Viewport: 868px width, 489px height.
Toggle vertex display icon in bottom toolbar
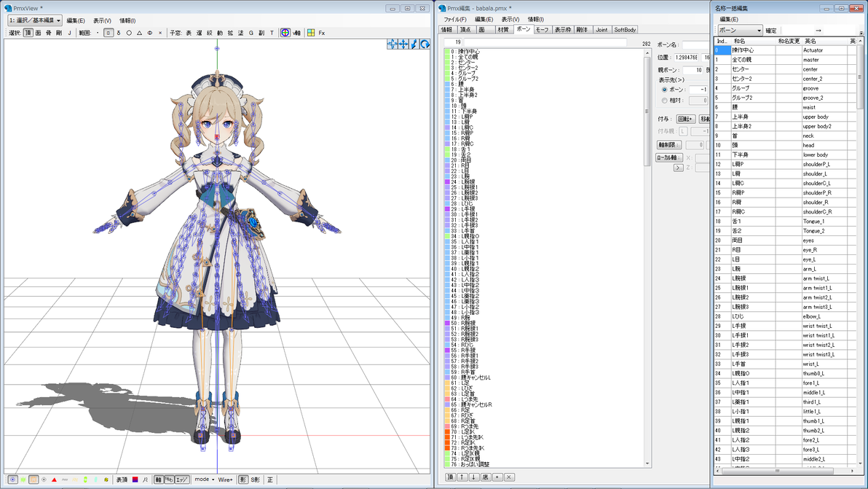click(x=12, y=480)
